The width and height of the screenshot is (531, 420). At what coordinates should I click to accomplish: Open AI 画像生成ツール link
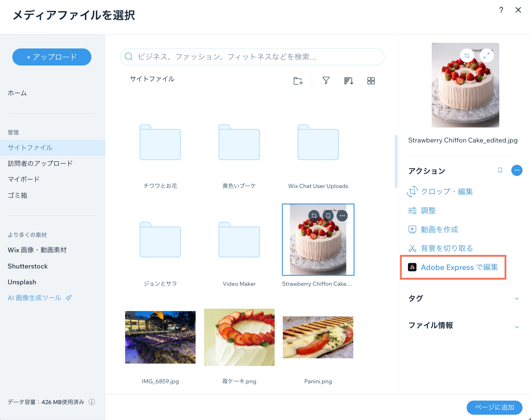click(34, 298)
